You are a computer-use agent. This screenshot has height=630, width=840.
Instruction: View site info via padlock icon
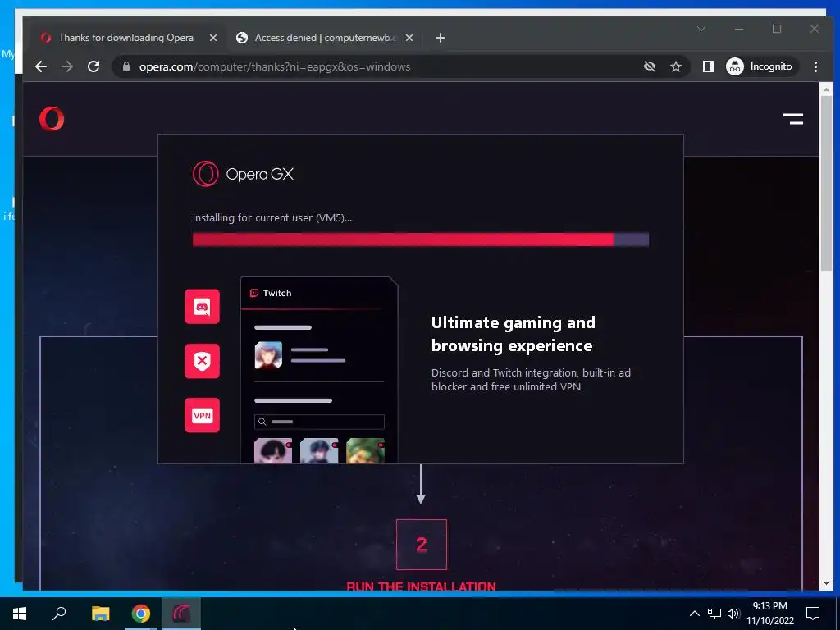click(126, 66)
